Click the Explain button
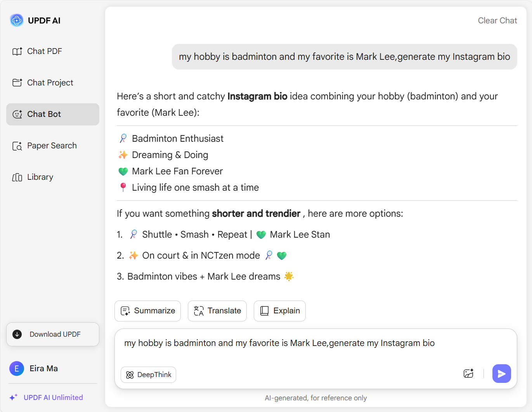 coord(280,311)
